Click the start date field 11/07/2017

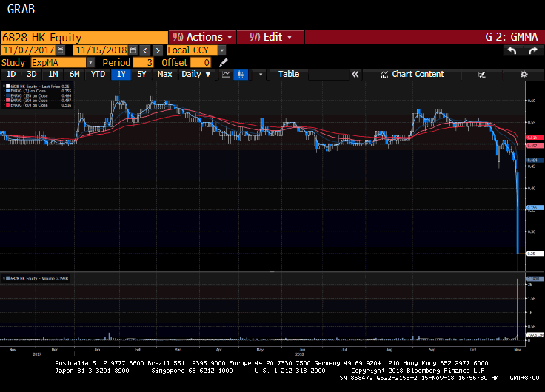tap(28, 50)
